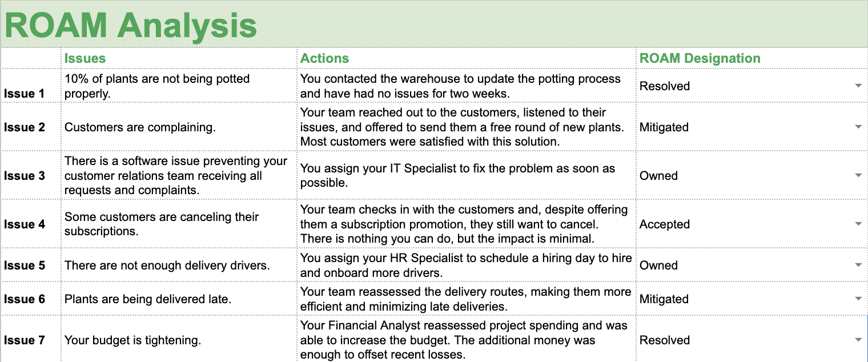The height and width of the screenshot is (362, 868).
Task: Expand the Issue 7 Resolved dropdown arrow
Action: (858, 340)
